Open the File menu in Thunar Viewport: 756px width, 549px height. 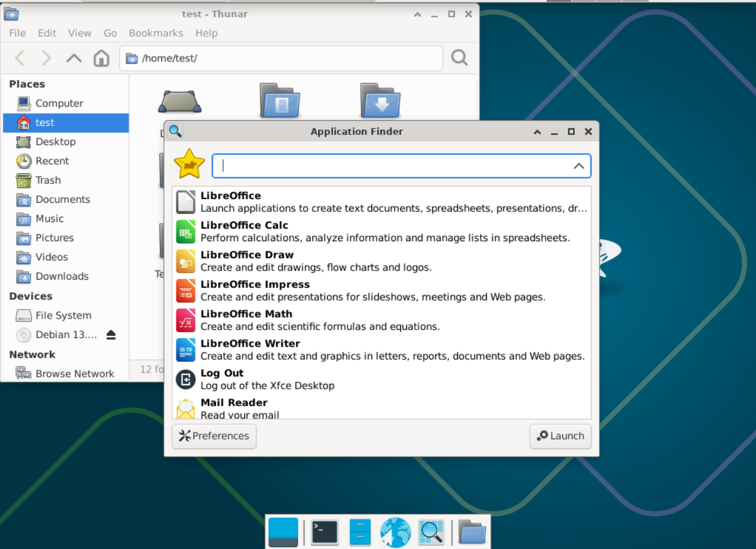[x=17, y=33]
